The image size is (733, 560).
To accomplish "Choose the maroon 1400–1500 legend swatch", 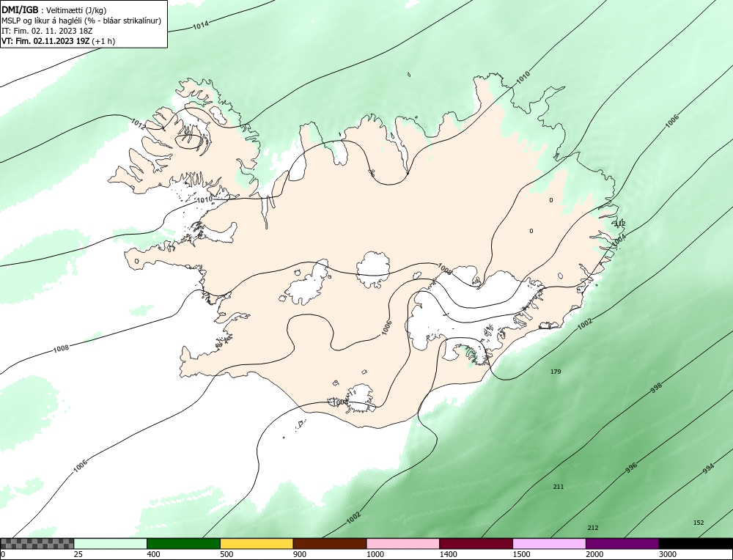I will coord(476,544).
